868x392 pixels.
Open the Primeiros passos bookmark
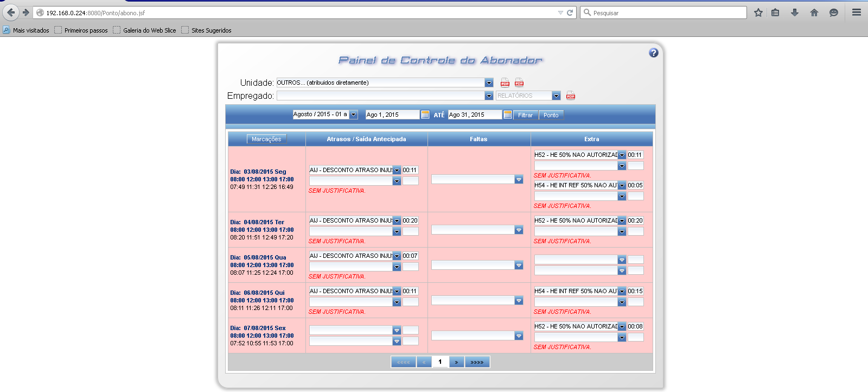click(81, 30)
